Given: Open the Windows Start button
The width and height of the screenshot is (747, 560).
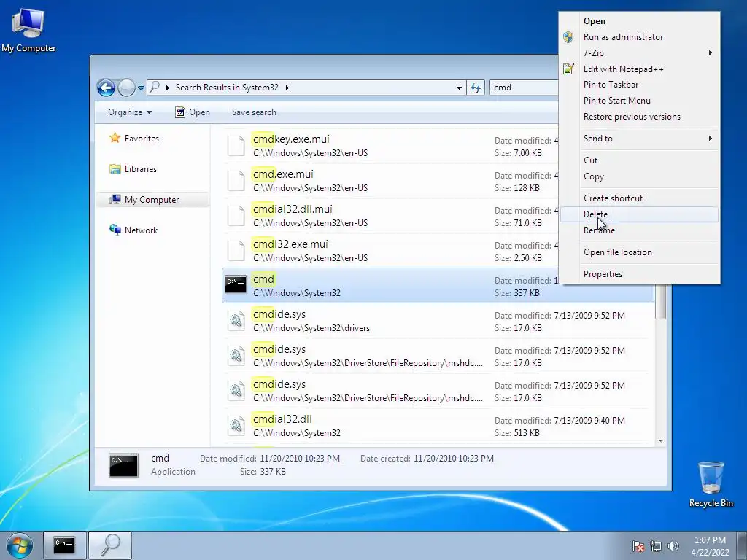Looking at the screenshot, I should pyautogui.click(x=20, y=545).
